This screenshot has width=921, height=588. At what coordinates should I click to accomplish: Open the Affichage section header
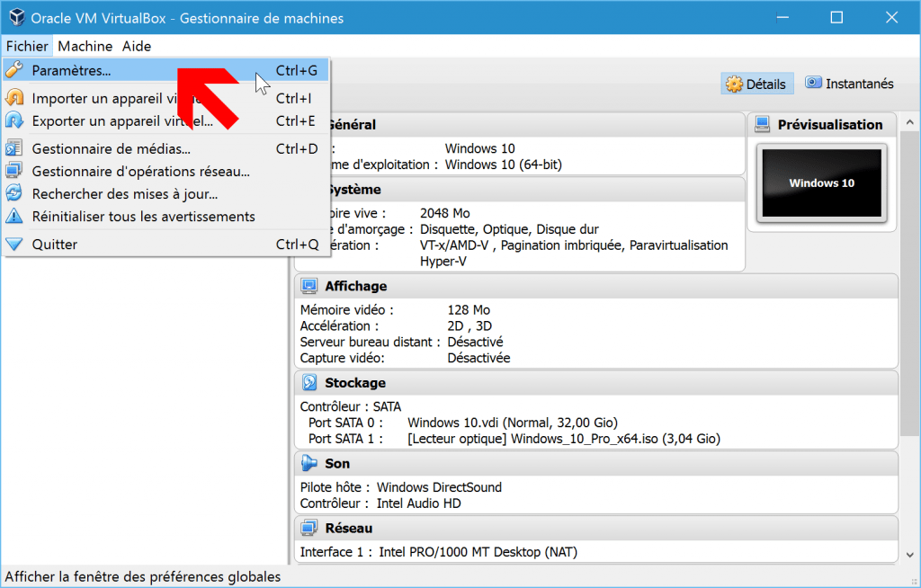tap(596, 286)
